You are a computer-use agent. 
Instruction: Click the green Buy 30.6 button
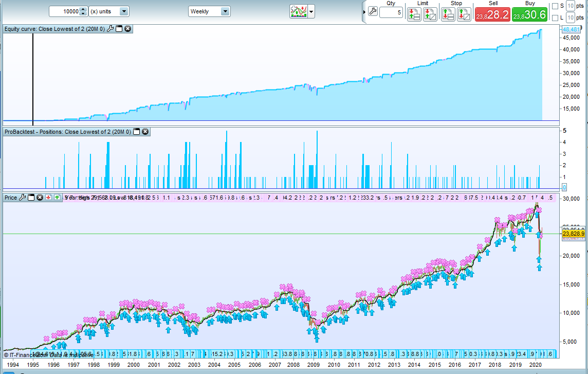pyautogui.click(x=530, y=14)
